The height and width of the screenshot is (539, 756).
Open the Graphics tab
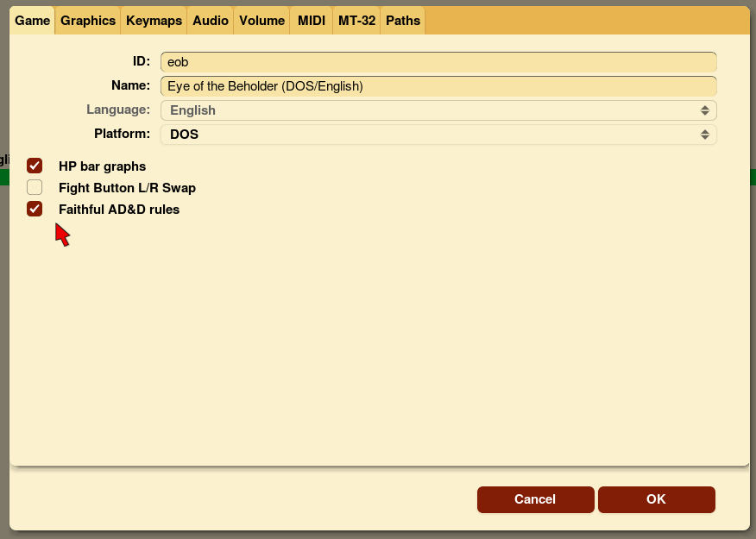point(88,21)
